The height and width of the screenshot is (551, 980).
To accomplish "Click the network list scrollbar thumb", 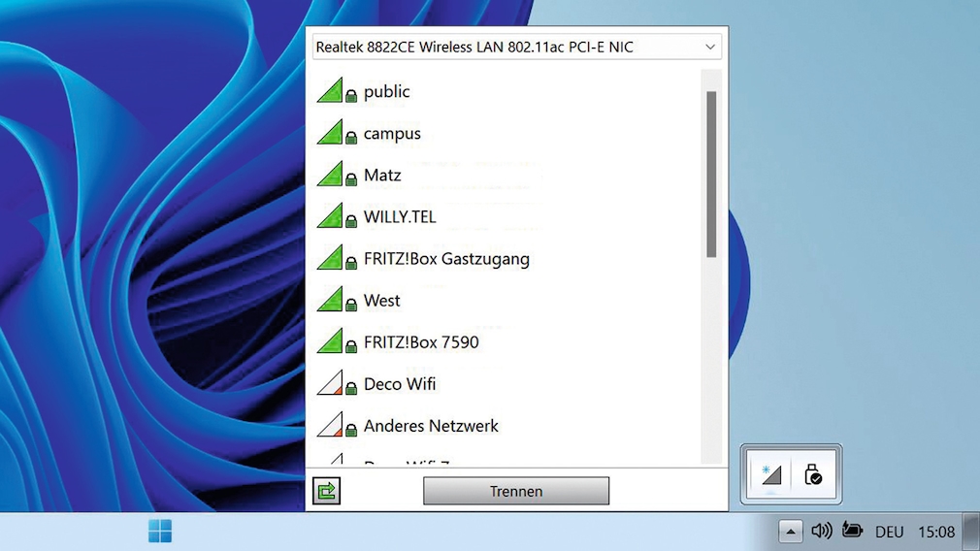I will 711,175.
